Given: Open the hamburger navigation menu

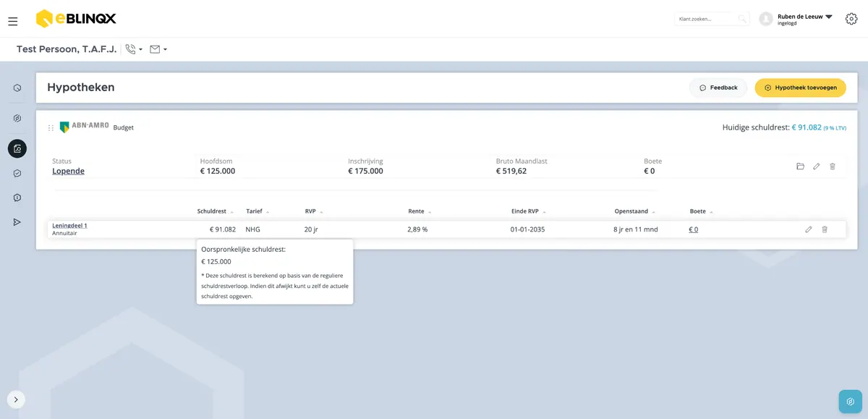Looking at the screenshot, I should point(13,22).
